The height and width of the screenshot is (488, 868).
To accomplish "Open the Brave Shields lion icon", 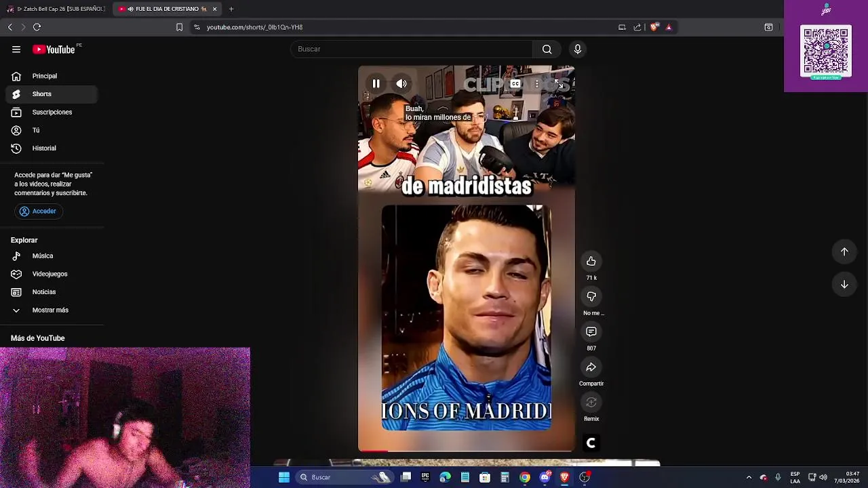I will [654, 27].
